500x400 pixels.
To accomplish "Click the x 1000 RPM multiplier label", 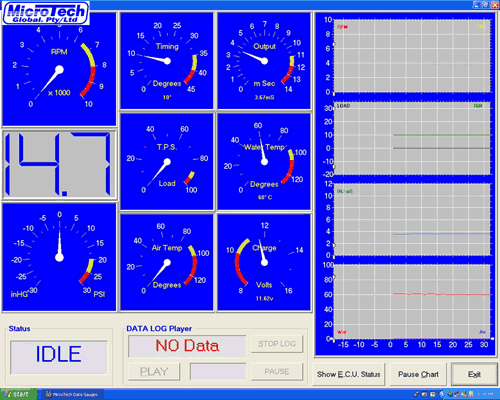I will coord(59,93).
